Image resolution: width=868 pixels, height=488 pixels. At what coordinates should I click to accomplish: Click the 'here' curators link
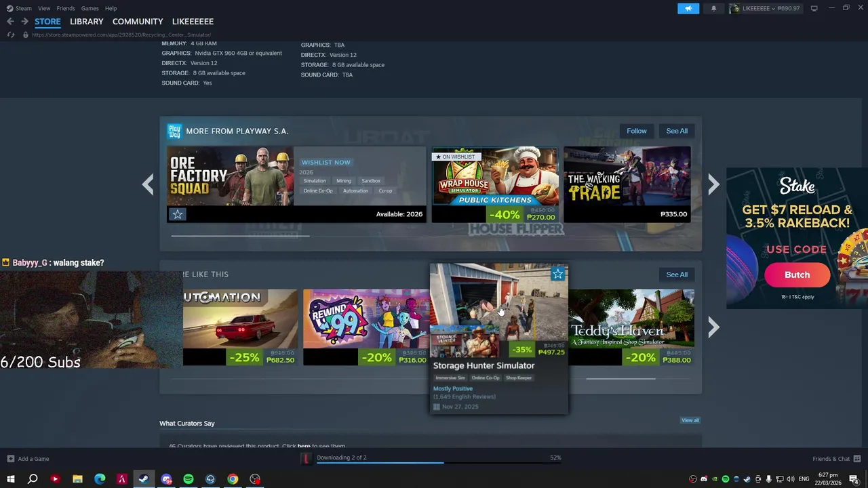pyautogui.click(x=304, y=446)
